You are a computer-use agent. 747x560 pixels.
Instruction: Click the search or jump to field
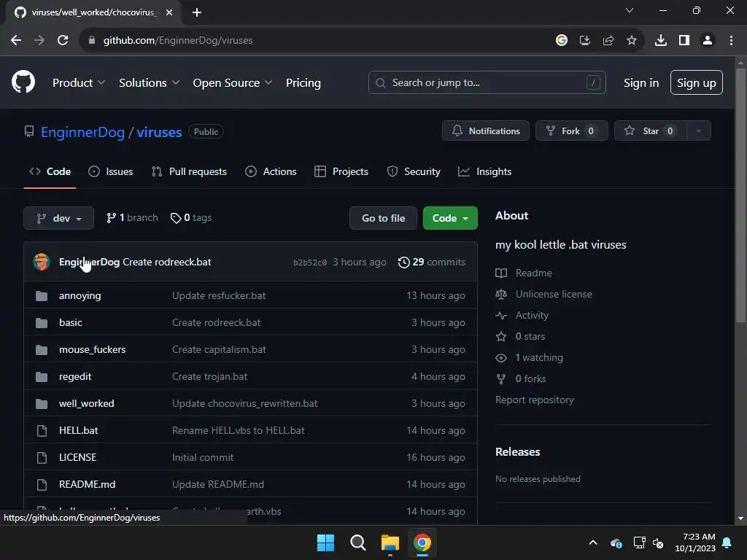tap(487, 83)
